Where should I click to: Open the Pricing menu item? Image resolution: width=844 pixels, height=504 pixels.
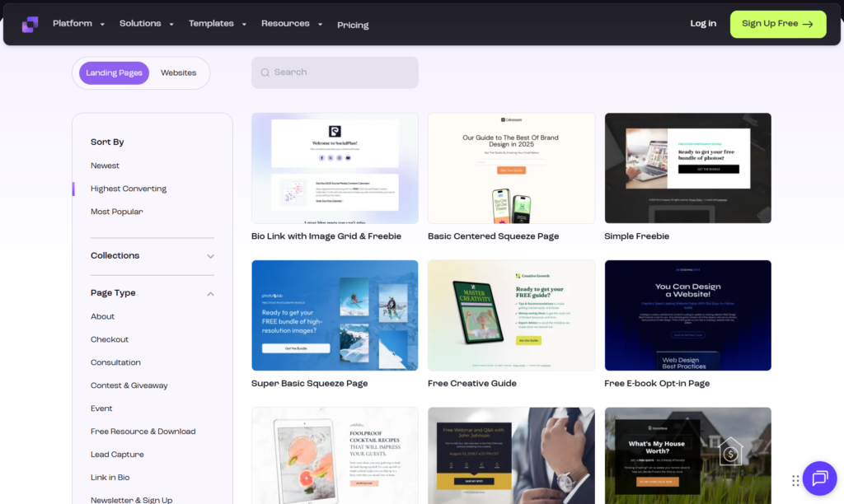click(353, 26)
